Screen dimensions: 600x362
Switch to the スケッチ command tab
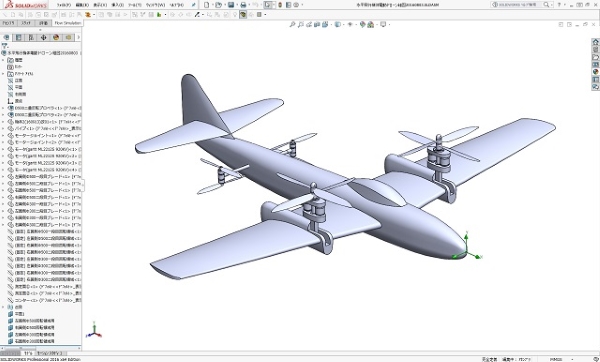[26, 23]
